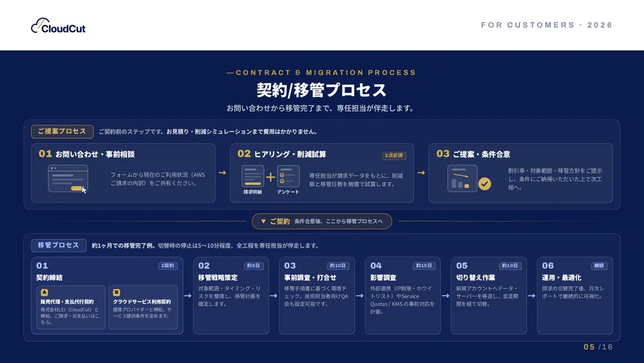The width and height of the screenshot is (644, 363).
Task: Click the arrow between 事前調査・打合せ and 影響調査
Action: [359, 295]
